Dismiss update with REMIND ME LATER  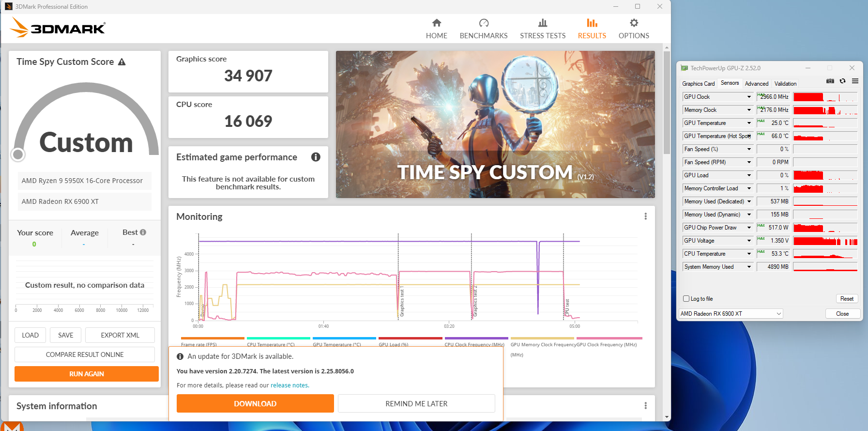[416, 403]
